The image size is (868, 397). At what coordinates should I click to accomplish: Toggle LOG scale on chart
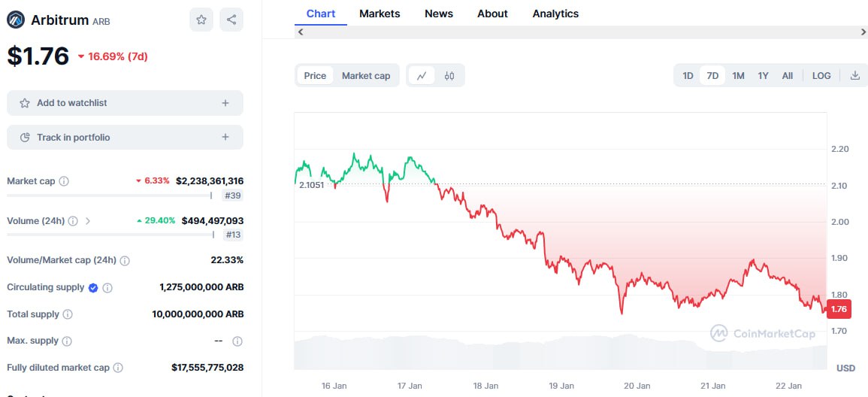point(821,75)
